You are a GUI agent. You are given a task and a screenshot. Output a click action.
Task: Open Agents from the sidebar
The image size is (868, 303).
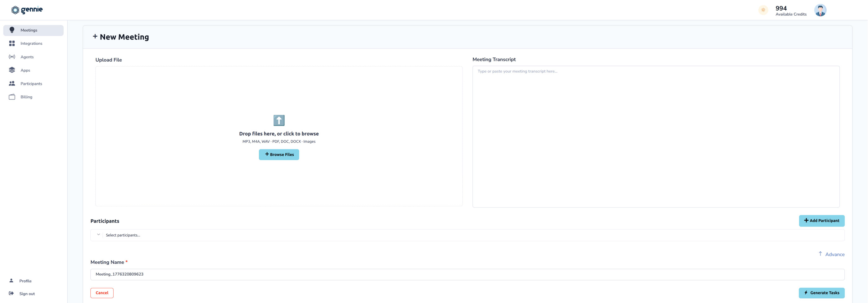pyautogui.click(x=33, y=57)
